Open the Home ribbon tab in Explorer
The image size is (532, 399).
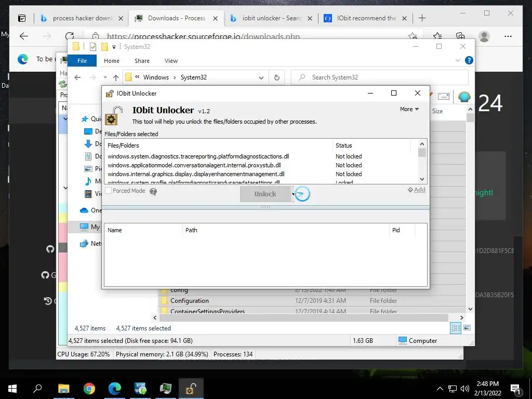coord(112,61)
